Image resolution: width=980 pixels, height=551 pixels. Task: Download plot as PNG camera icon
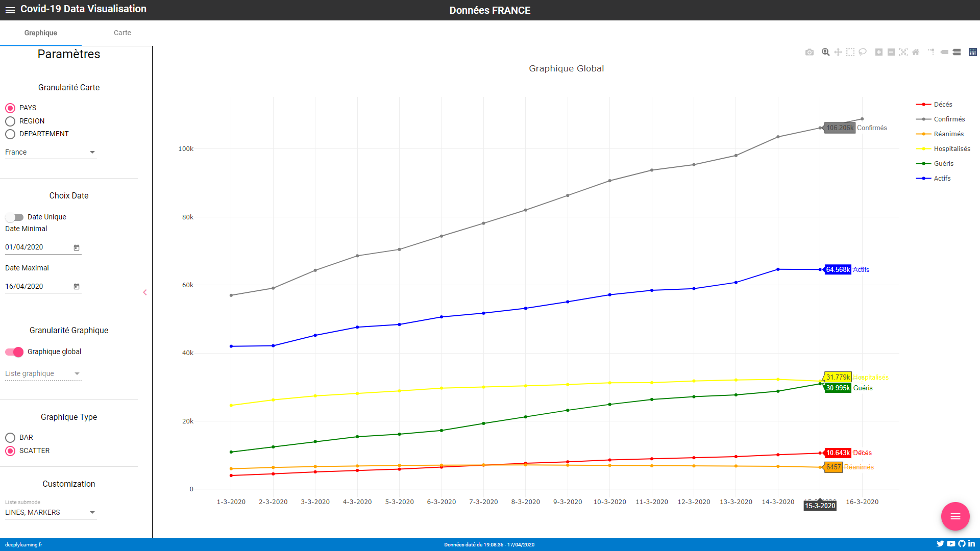(x=810, y=52)
